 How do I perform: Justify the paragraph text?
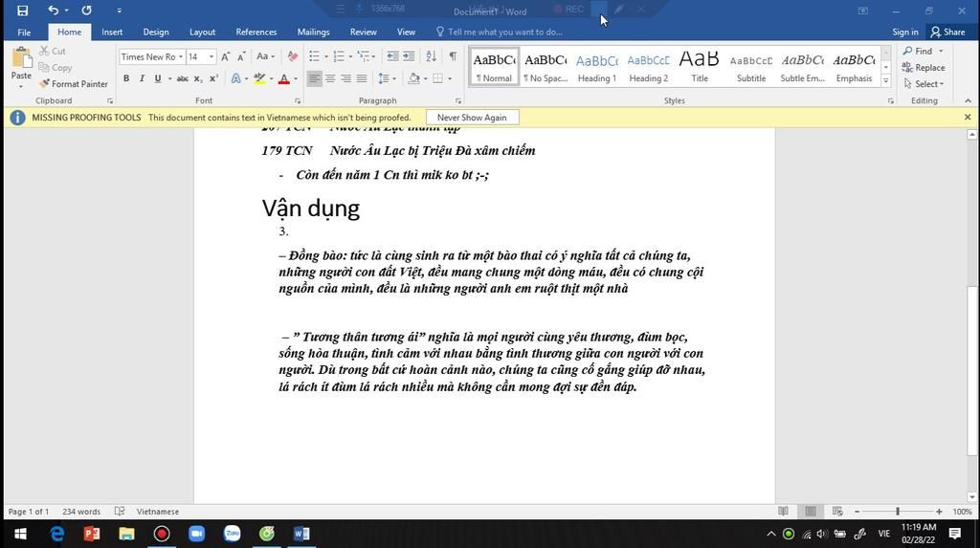tap(361, 78)
